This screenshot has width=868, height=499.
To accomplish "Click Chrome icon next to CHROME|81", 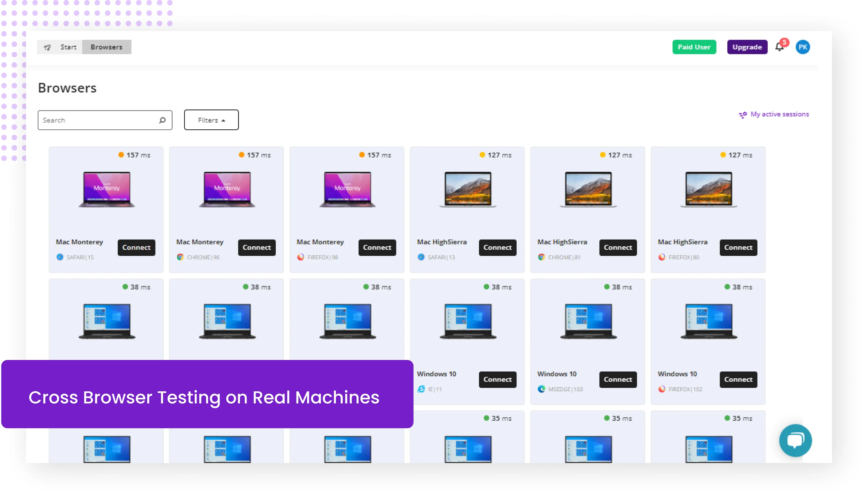I will [x=541, y=257].
